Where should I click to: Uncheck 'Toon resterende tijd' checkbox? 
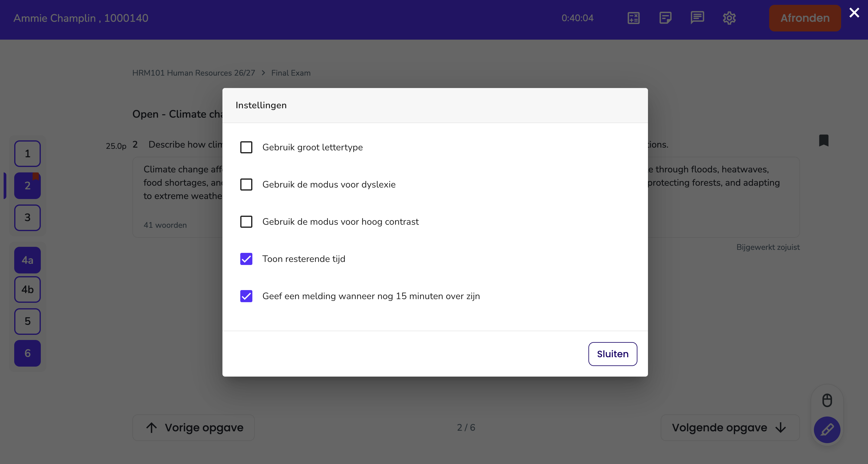point(246,259)
